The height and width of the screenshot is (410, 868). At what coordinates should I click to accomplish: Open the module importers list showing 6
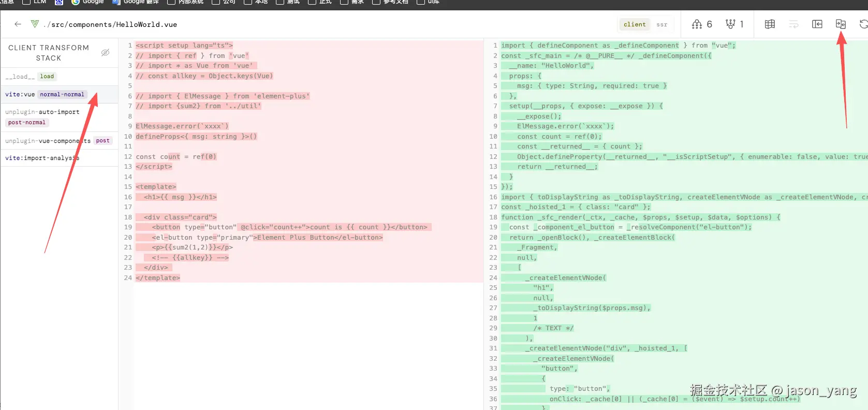tap(702, 24)
